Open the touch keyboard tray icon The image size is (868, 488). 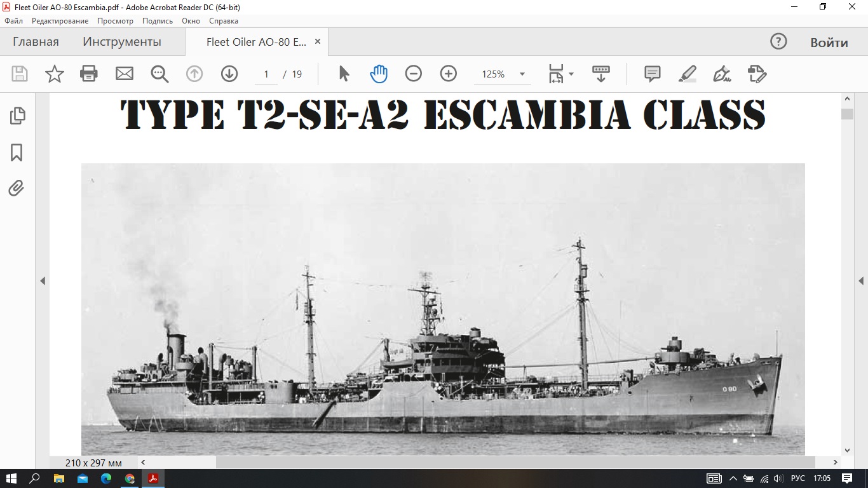(x=714, y=478)
